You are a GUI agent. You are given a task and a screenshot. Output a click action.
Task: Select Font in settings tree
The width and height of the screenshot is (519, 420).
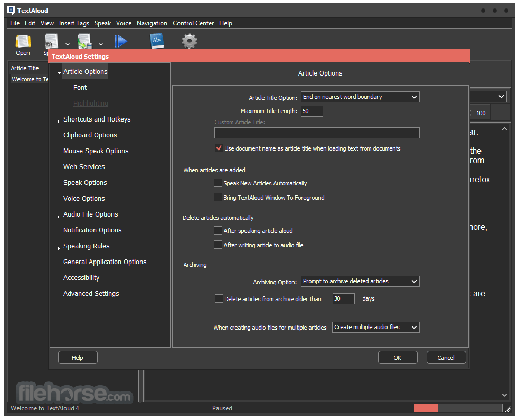80,88
